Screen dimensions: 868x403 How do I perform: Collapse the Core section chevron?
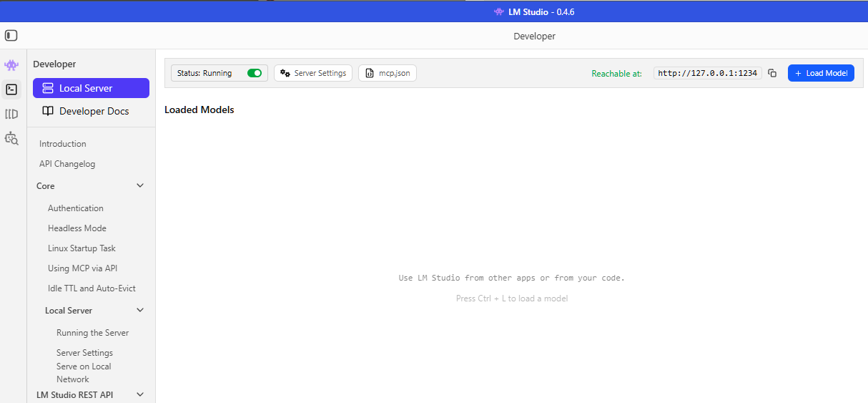point(140,185)
